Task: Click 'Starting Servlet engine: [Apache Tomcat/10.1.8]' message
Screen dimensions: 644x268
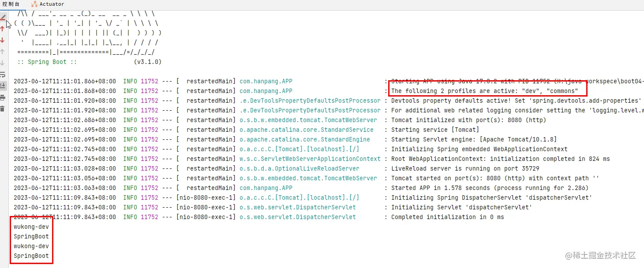Action: [x=474, y=139]
